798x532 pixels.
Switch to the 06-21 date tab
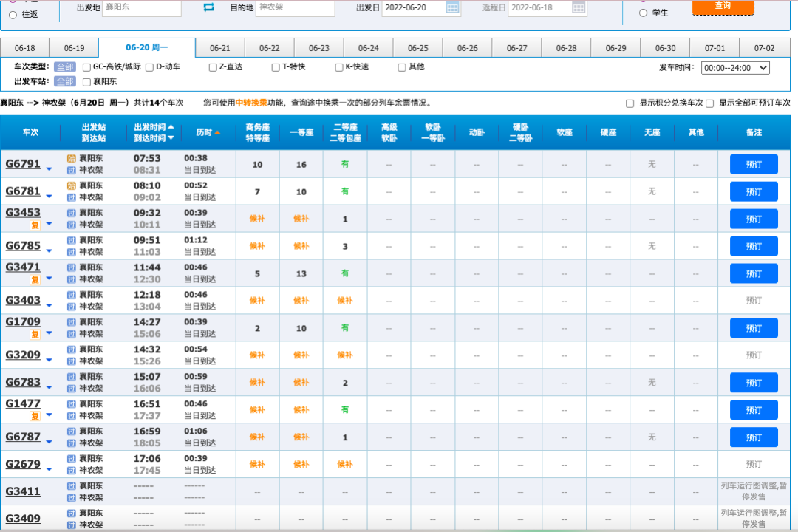tap(220, 48)
